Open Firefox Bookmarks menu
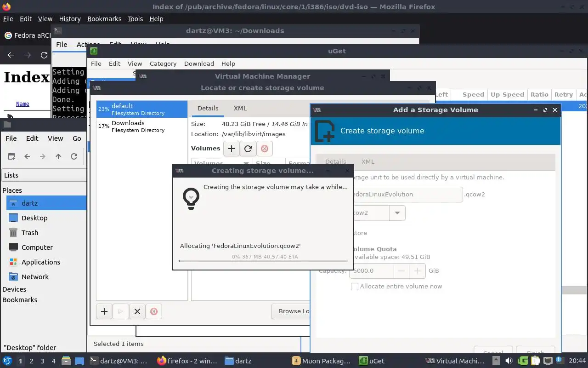 tap(104, 19)
